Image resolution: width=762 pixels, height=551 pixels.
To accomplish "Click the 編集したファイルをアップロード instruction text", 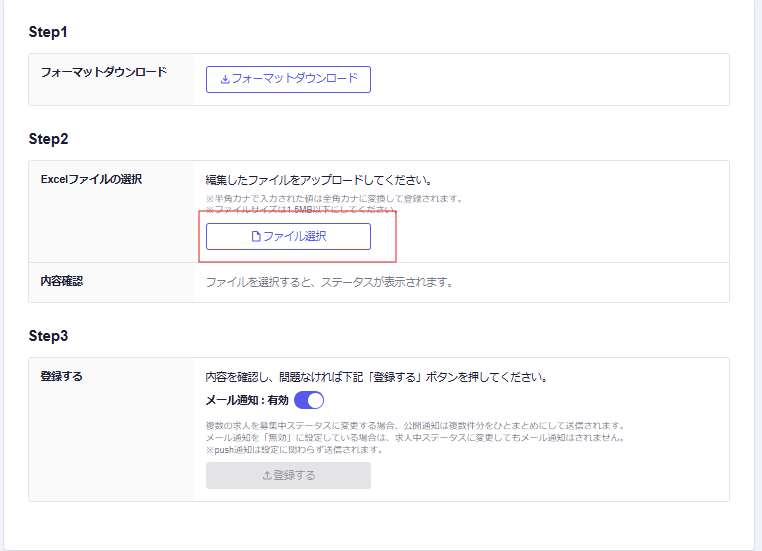I will click(317, 181).
